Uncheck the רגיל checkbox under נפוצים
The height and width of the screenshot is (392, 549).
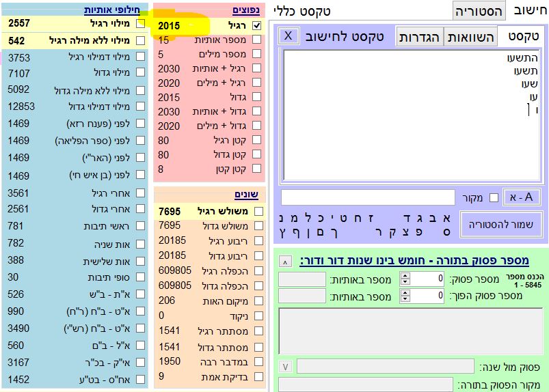[x=256, y=25]
